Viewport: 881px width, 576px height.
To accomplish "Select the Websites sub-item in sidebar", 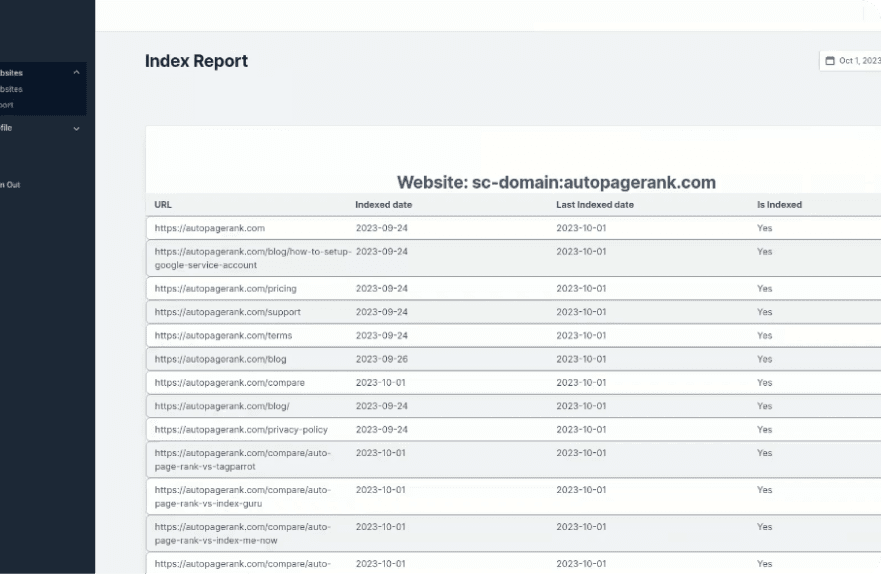I will [x=11, y=89].
